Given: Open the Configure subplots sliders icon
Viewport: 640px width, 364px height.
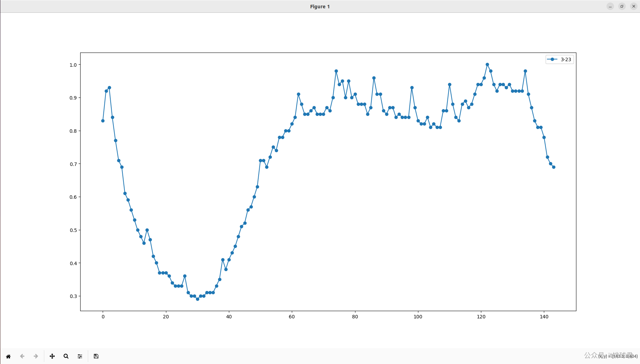Looking at the screenshot, I should [x=80, y=356].
